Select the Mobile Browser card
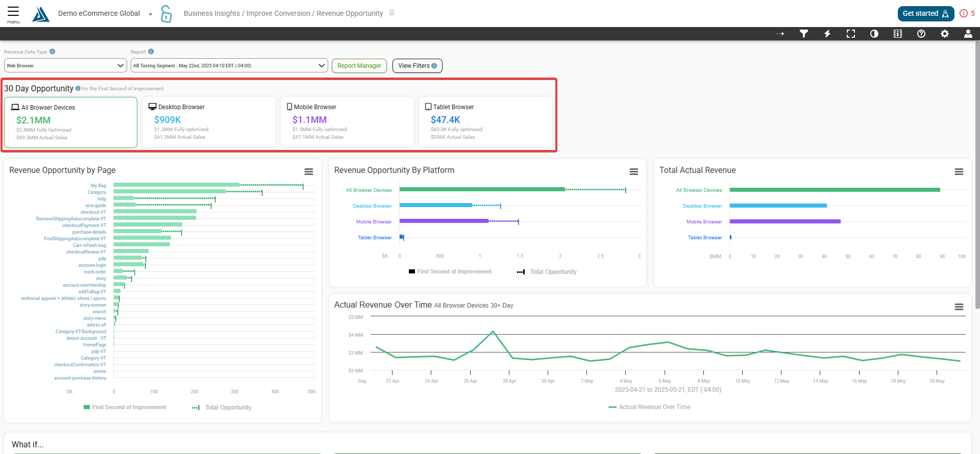This screenshot has height=454, width=980. 347,122
